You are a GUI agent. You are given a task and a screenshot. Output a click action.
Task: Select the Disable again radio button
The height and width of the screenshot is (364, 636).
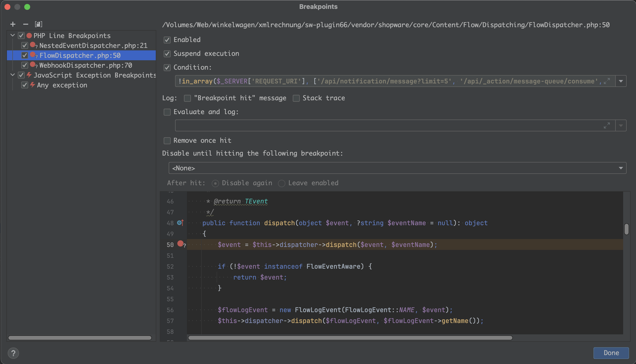(215, 183)
